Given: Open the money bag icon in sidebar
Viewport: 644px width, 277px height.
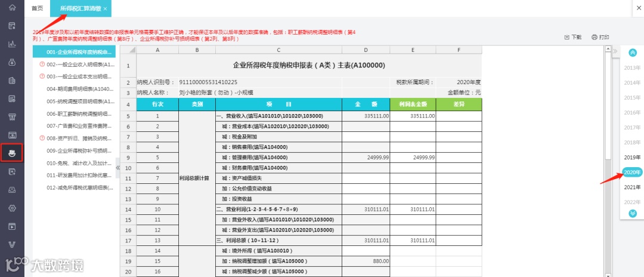Looking at the screenshot, I should pos(12,63).
